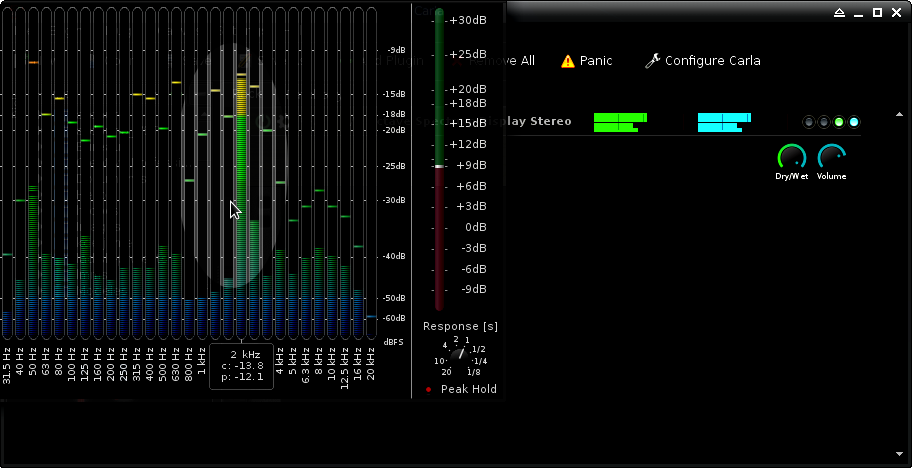Viewport: 912px width, 468px height.
Task: Click the 250 Hz frequency label
Action: click(124, 365)
